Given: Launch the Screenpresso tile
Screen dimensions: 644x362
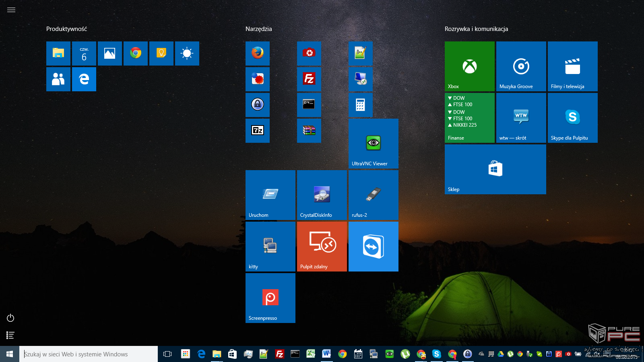Looking at the screenshot, I should point(270,298).
